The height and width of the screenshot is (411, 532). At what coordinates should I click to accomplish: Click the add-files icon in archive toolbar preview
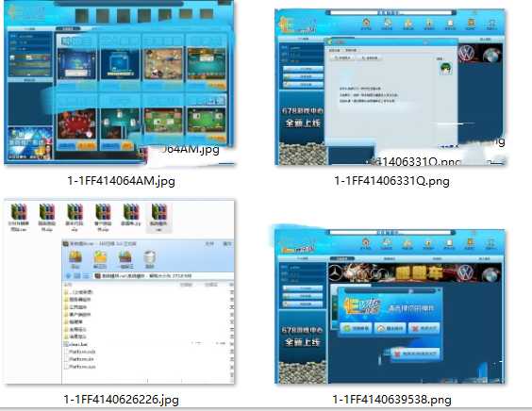click(75, 259)
